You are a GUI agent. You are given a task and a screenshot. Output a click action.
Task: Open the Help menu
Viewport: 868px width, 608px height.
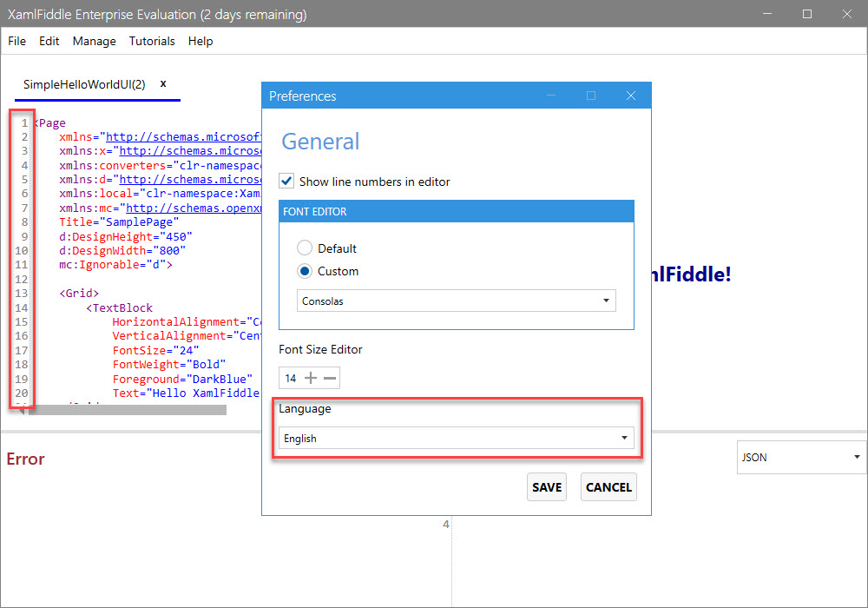point(201,41)
